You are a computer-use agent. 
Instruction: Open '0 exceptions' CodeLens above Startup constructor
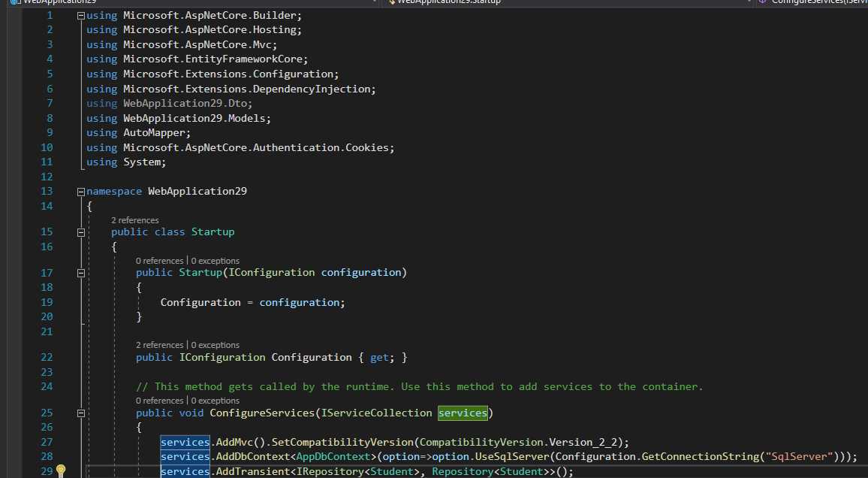(215, 260)
